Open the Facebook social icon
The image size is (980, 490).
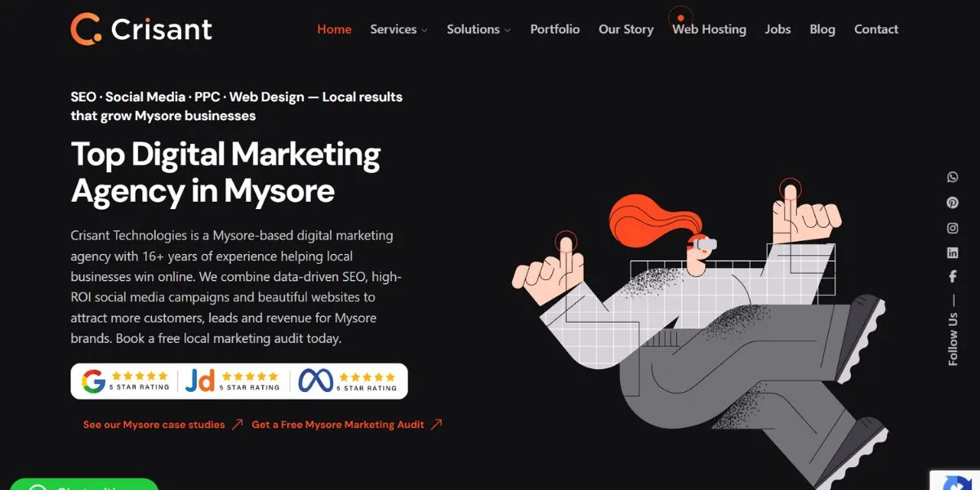[952, 277]
